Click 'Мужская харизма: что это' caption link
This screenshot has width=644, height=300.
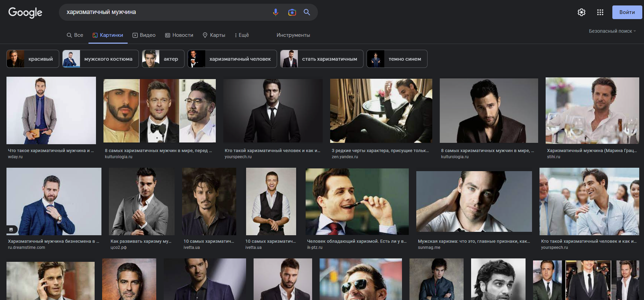474,241
